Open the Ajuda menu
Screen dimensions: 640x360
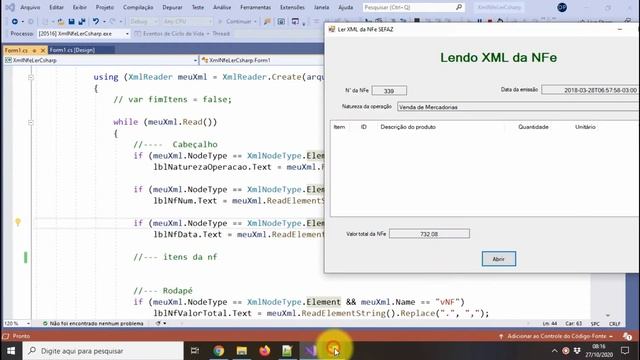click(346, 7)
